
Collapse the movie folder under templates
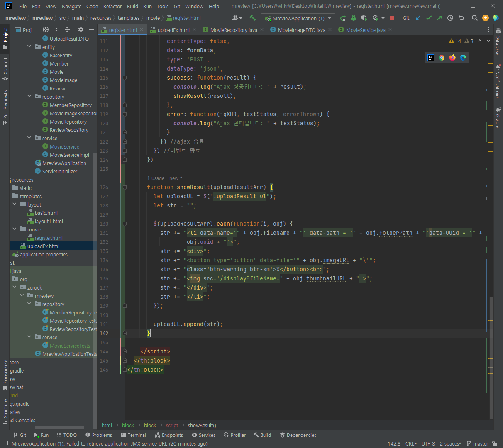(14, 229)
